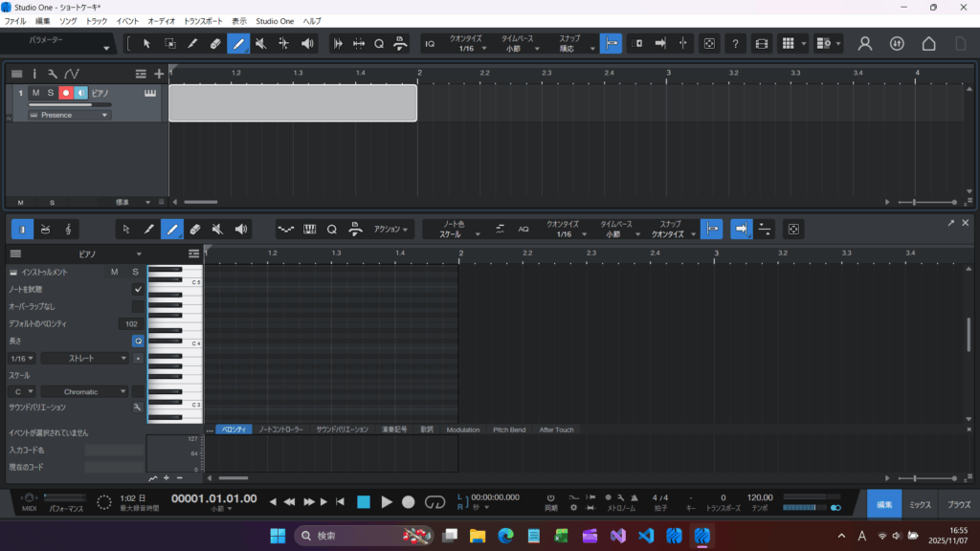The height and width of the screenshot is (551, 980).
Task: Enable the オーバーラップなし checkbox
Action: (x=138, y=306)
